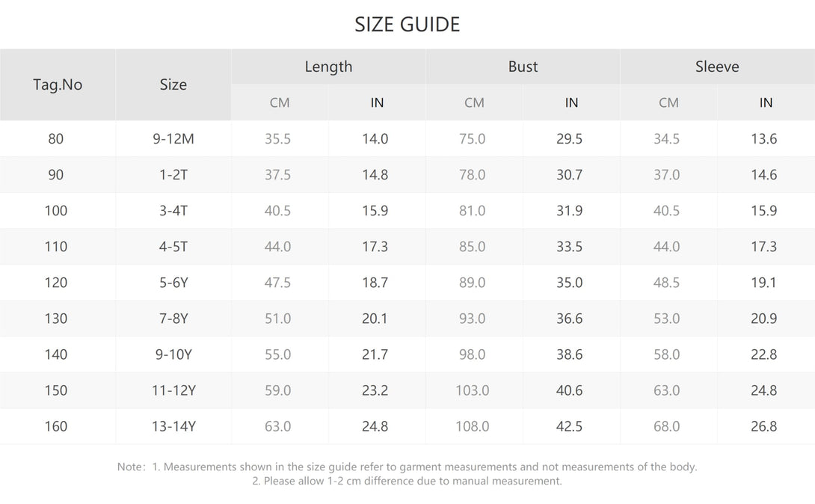Select bust value 108.0 cm

coord(472,426)
